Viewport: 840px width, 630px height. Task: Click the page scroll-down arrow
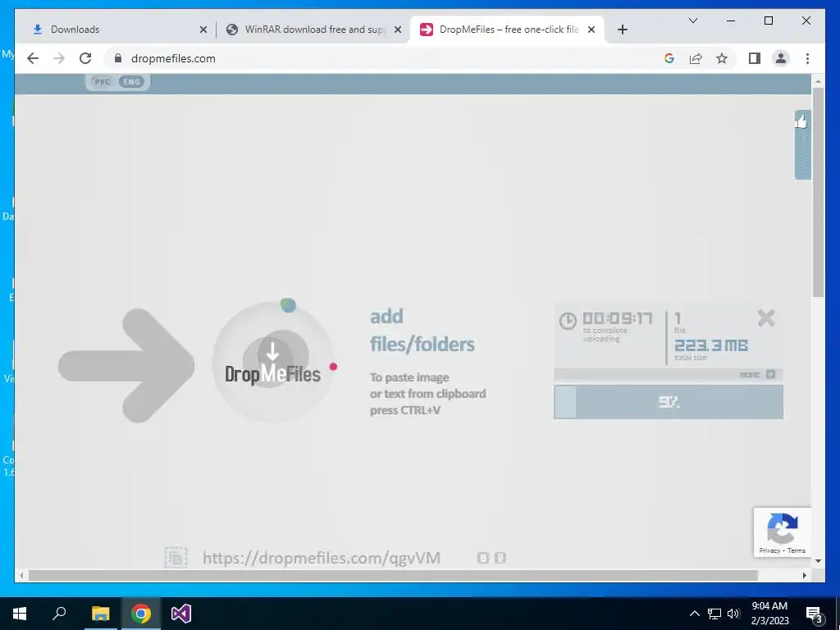[x=818, y=561]
